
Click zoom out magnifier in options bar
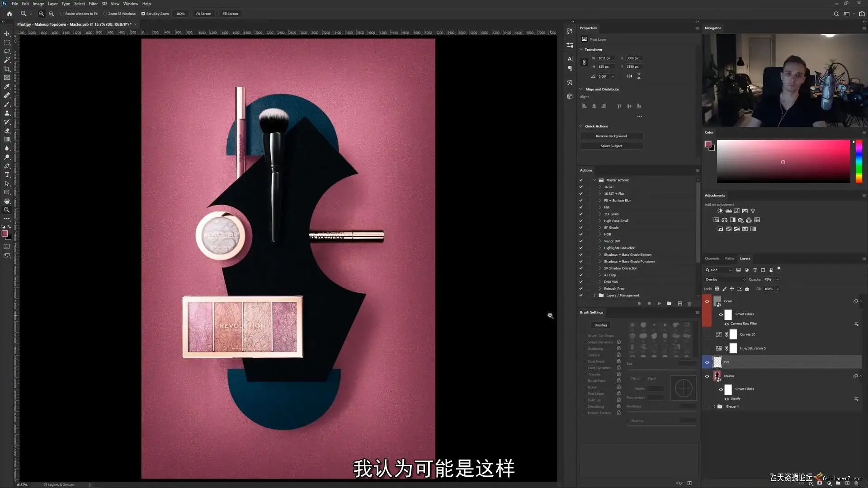pyautogui.click(x=52, y=14)
